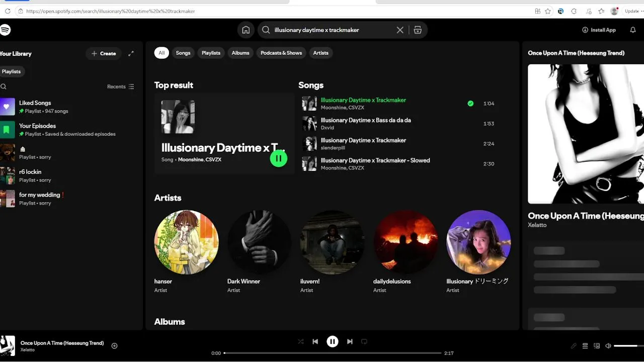The height and width of the screenshot is (362, 644).
Task: Open browser favorites list icon
Action: pyautogui.click(x=601, y=11)
